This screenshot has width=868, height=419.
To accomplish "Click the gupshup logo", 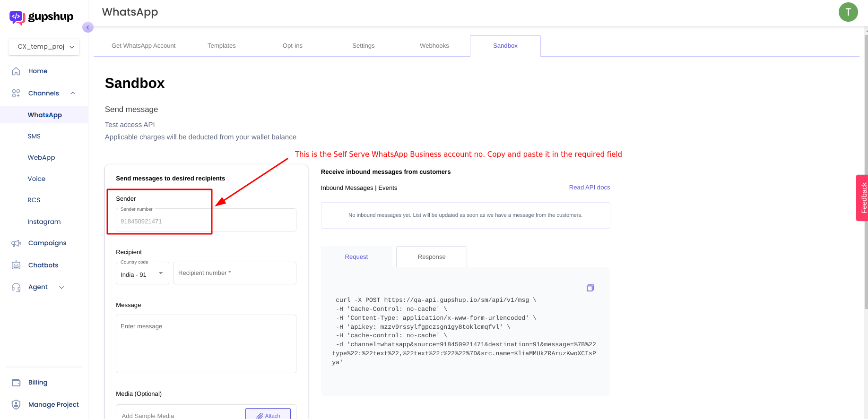I will tap(41, 17).
